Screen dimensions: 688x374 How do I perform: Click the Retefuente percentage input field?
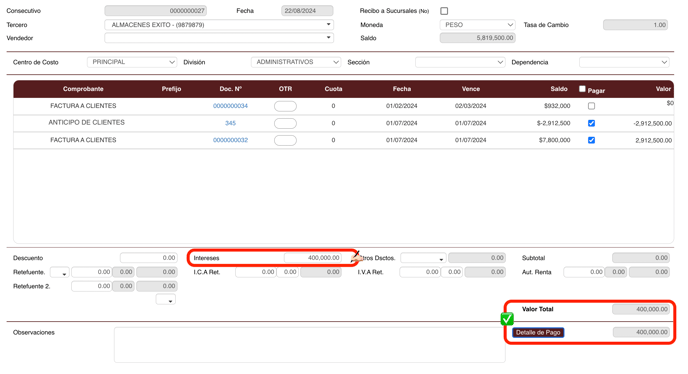[x=91, y=272]
